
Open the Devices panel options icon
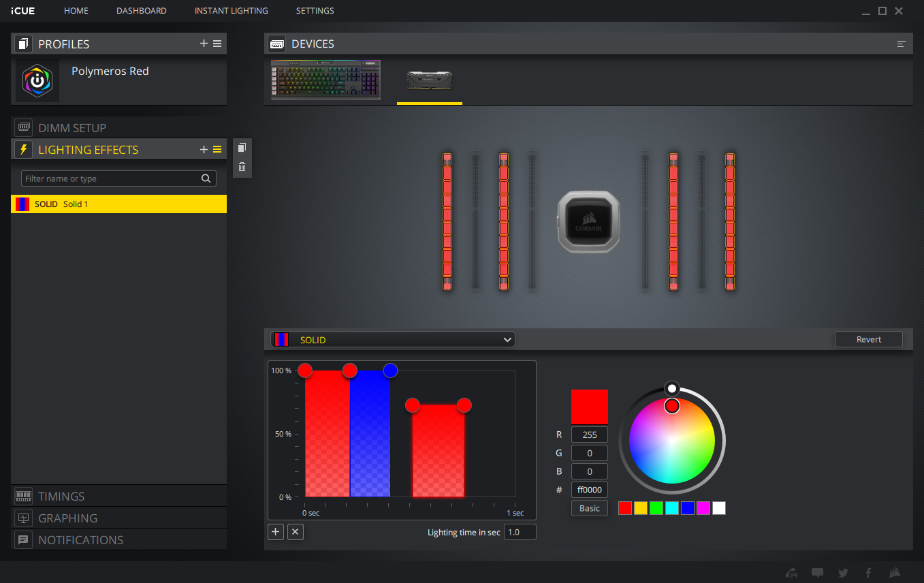coord(901,44)
